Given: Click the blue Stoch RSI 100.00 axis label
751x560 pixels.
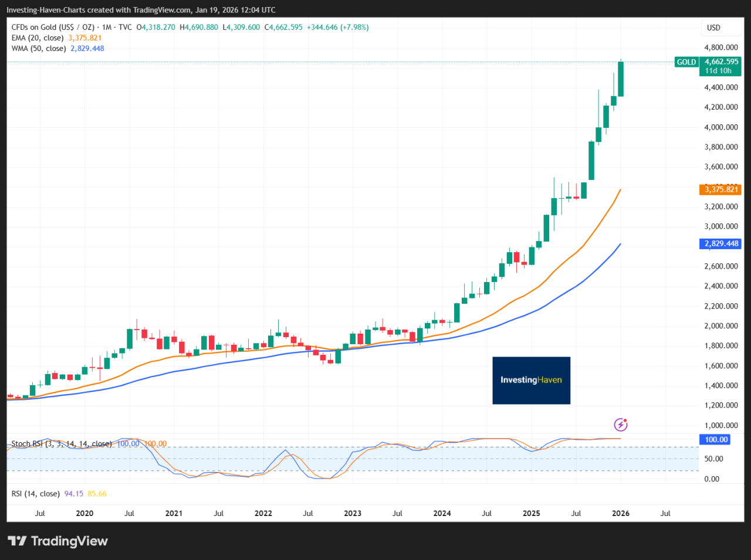Looking at the screenshot, I should pyautogui.click(x=715, y=440).
